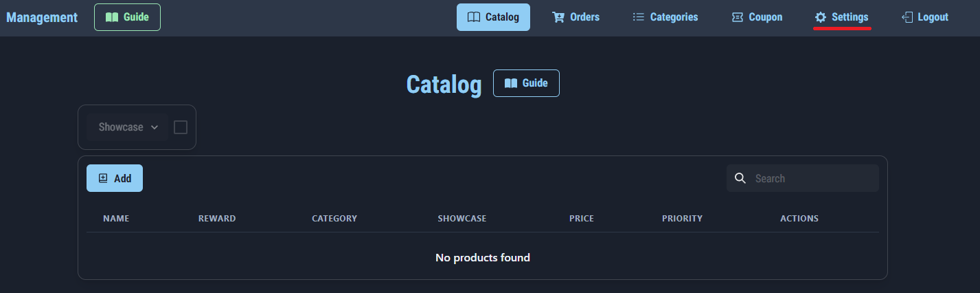Click the list icon beside Categories

tap(638, 17)
